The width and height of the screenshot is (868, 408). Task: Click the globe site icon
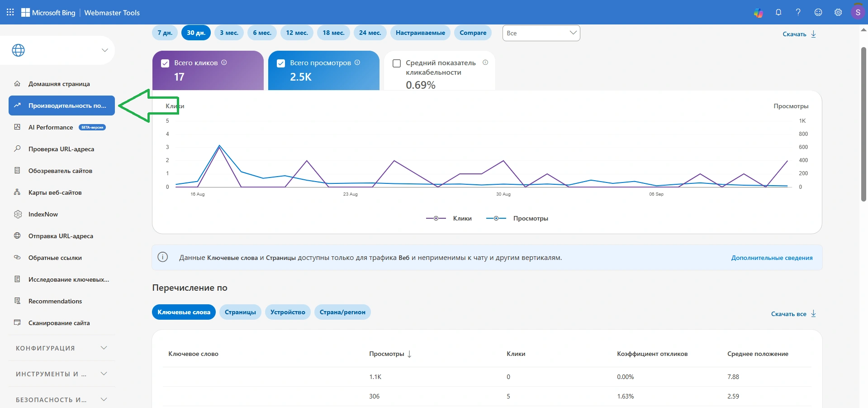(19, 50)
